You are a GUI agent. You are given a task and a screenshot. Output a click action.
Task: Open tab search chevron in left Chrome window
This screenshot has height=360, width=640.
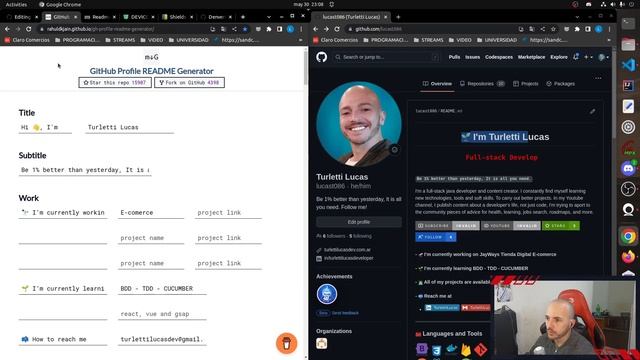pyautogui.click(x=269, y=17)
